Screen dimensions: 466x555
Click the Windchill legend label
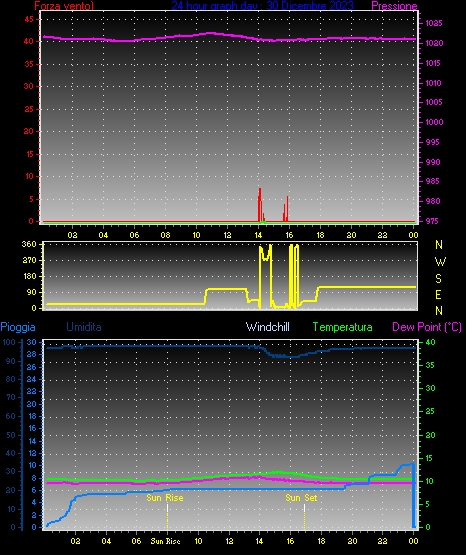click(x=267, y=327)
